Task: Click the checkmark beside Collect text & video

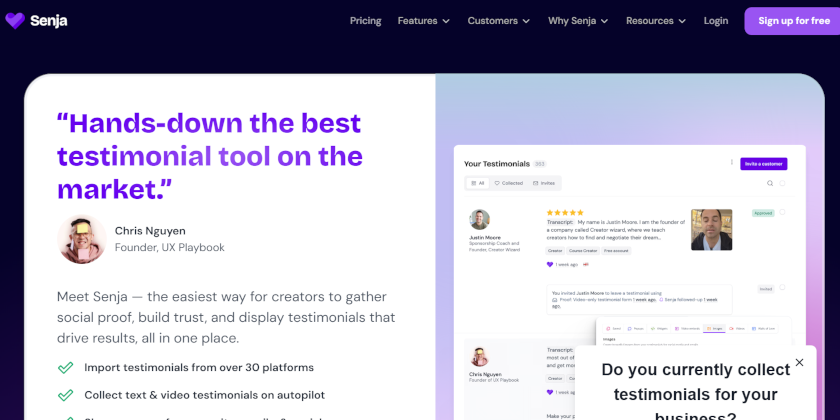Action: [x=65, y=395]
